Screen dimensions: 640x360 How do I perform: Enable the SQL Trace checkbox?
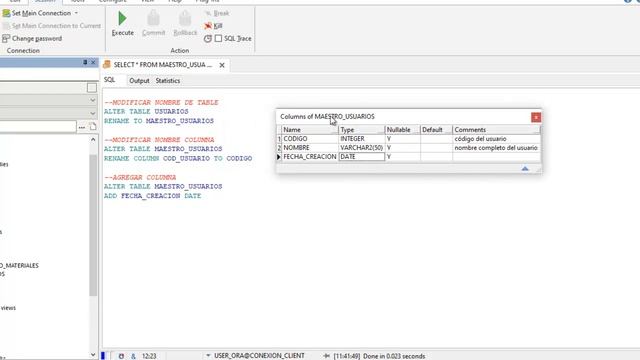pyautogui.click(x=218, y=38)
